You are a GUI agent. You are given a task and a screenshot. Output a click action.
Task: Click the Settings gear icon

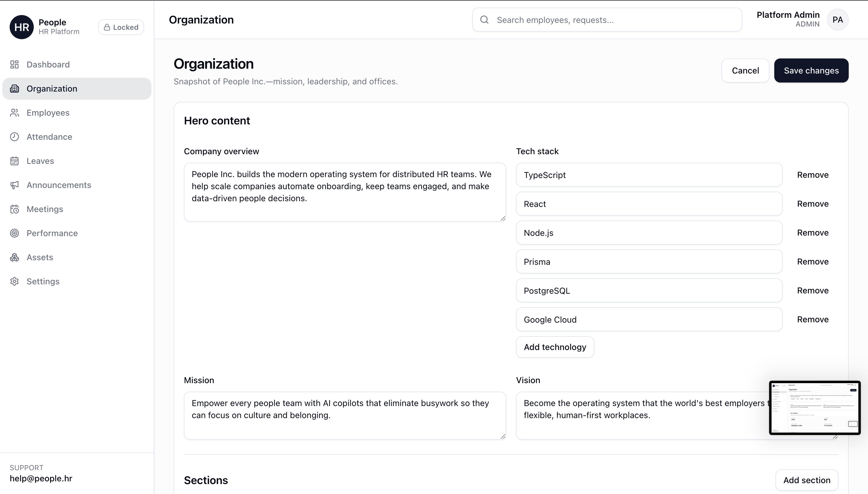coord(14,281)
